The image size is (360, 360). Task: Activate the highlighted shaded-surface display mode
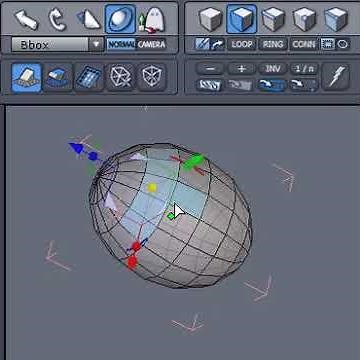tap(26, 78)
